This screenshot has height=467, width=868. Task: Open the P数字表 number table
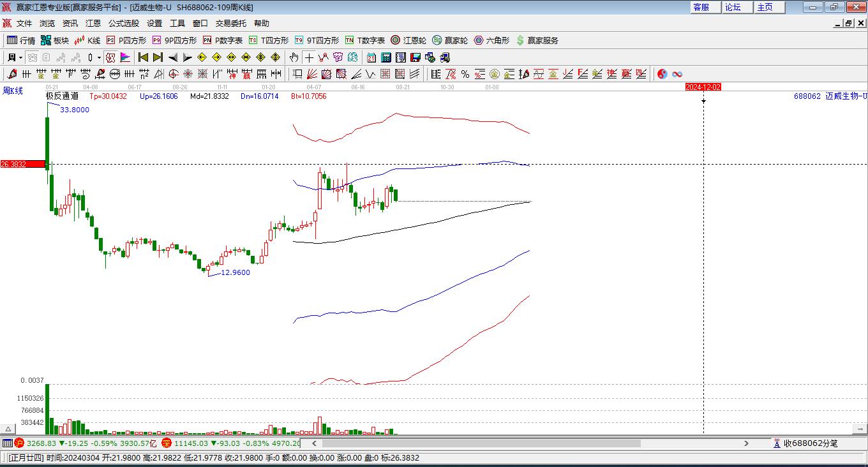pos(223,40)
